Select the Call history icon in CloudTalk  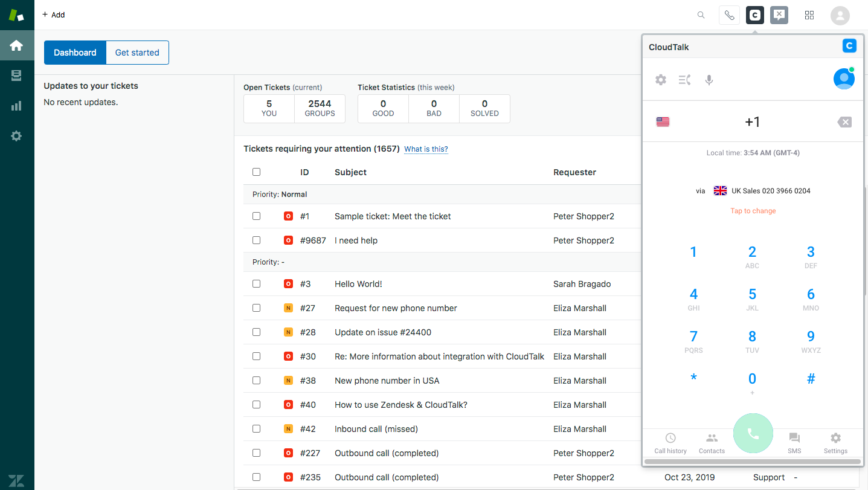pyautogui.click(x=670, y=442)
